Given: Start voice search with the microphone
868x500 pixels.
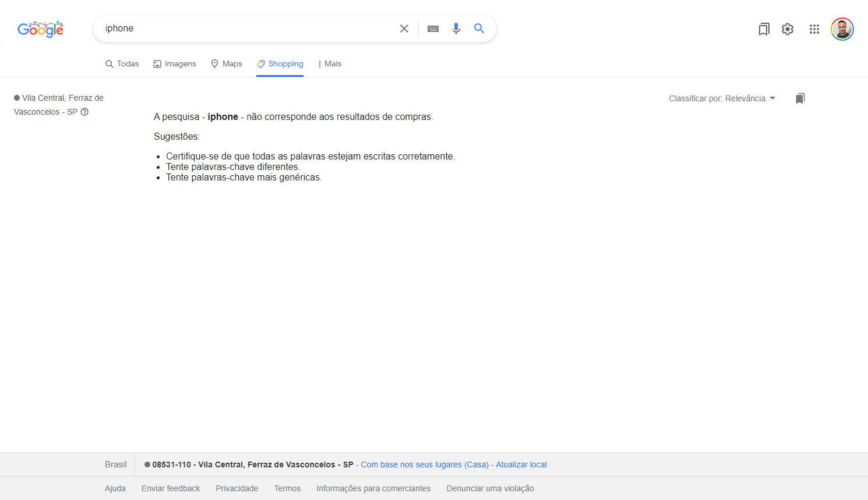Looking at the screenshot, I should coord(456,29).
